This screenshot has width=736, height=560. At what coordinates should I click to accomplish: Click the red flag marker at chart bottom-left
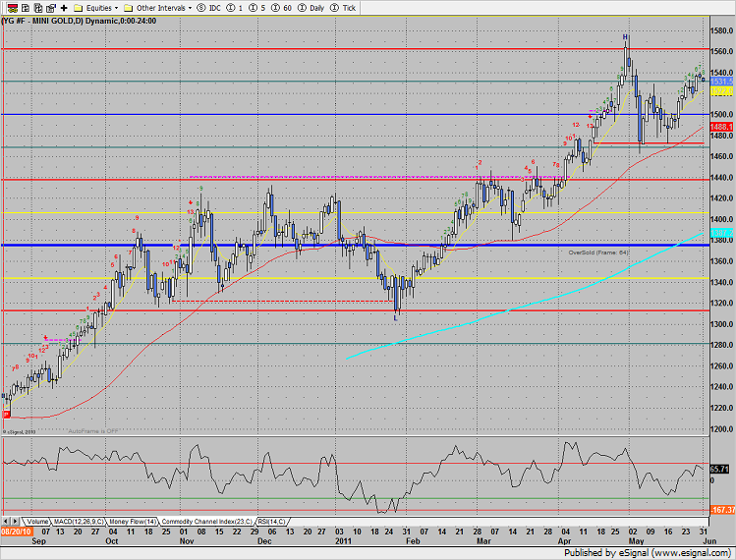pyautogui.click(x=6, y=415)
